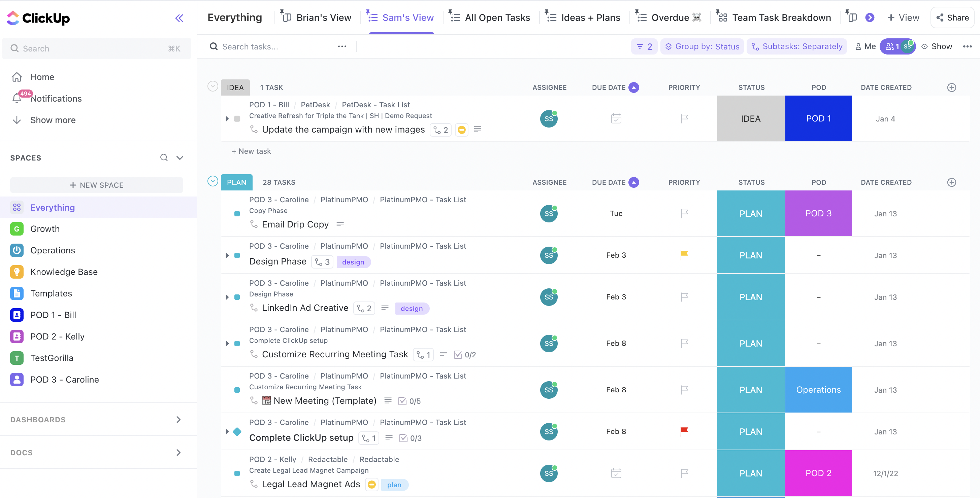Open yellow dependency warning on Update the campaign
980x498 pixels.
[x=461, y=130]
